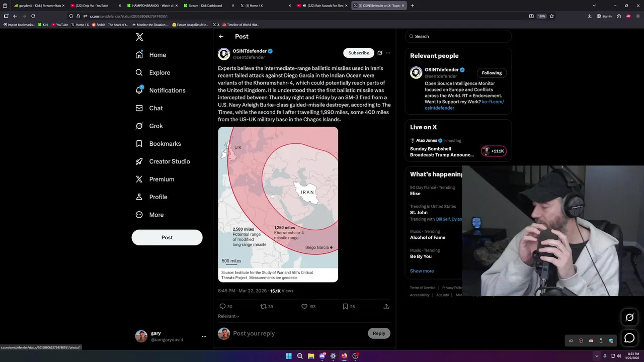Open the ko-fi.com/osintdefender link

coord(464,105)
